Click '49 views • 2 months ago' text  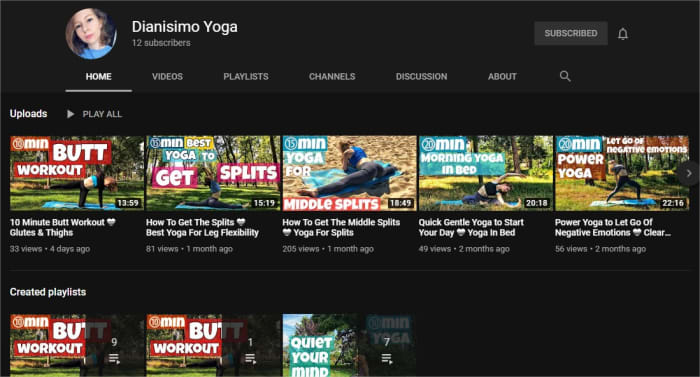click(x=464, y=249)
